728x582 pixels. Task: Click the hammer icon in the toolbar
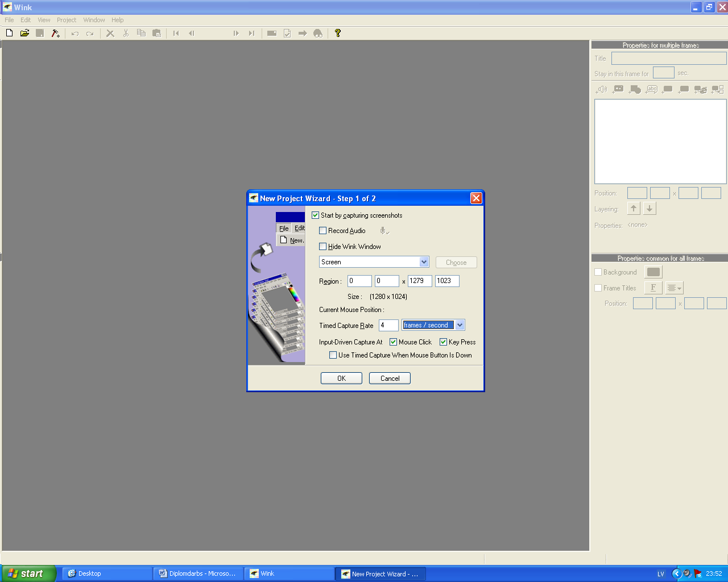[x=55, y=33]
